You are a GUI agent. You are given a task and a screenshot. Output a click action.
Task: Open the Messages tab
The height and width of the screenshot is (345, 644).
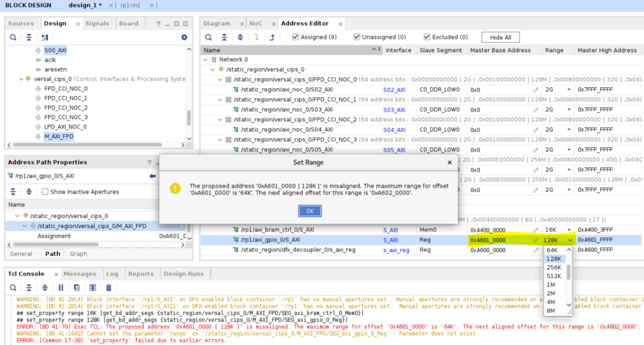79,274
